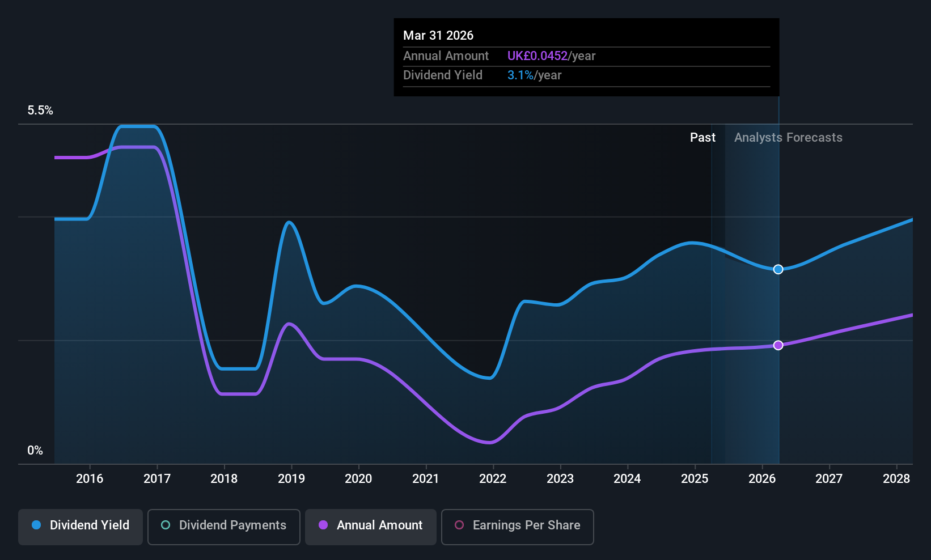The image size is (931, 560).
Task: Click the 2019 x-axis label
Action: point(291,479)
